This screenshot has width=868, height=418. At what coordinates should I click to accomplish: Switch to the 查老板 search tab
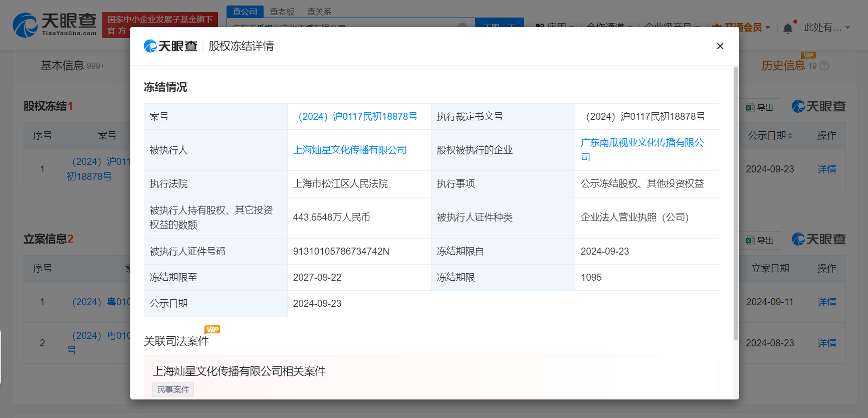(282, 12)
